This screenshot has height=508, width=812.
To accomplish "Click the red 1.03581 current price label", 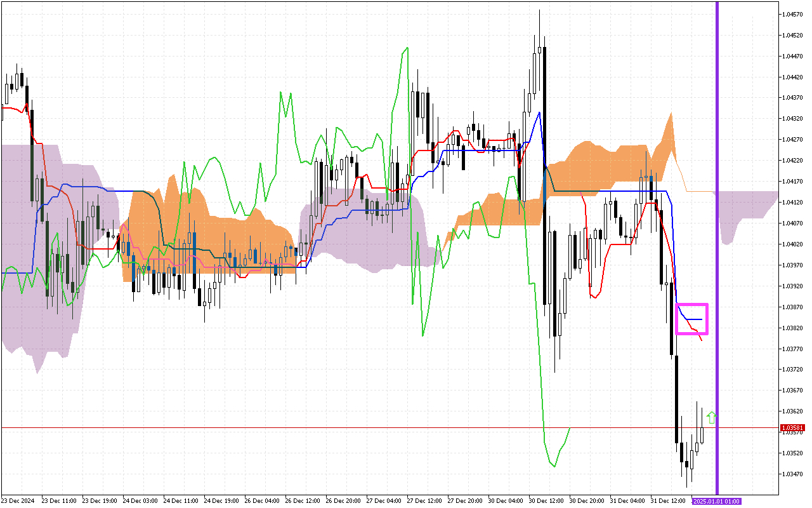I will click(793, 428).
